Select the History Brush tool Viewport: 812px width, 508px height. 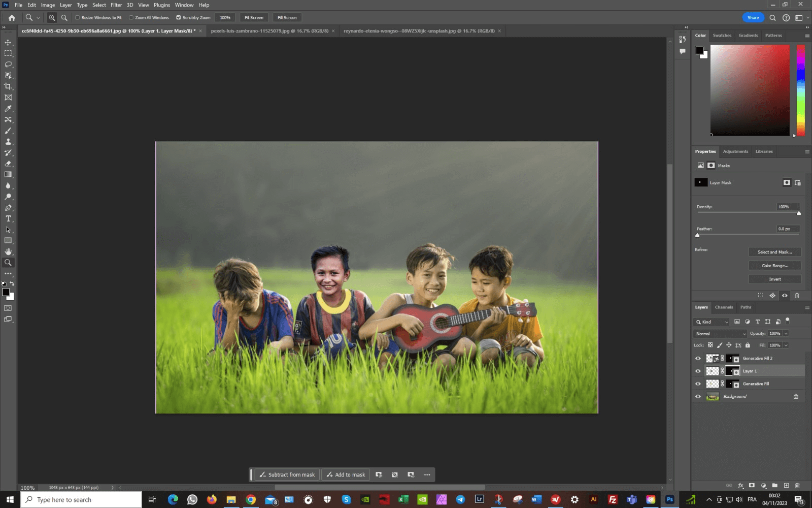pyautogui.click(x=8, y=153)
